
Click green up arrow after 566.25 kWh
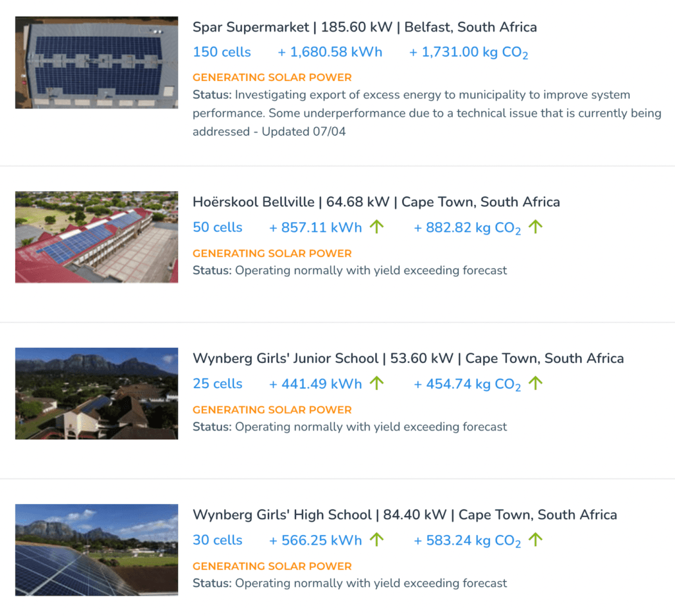click(376, 540)
